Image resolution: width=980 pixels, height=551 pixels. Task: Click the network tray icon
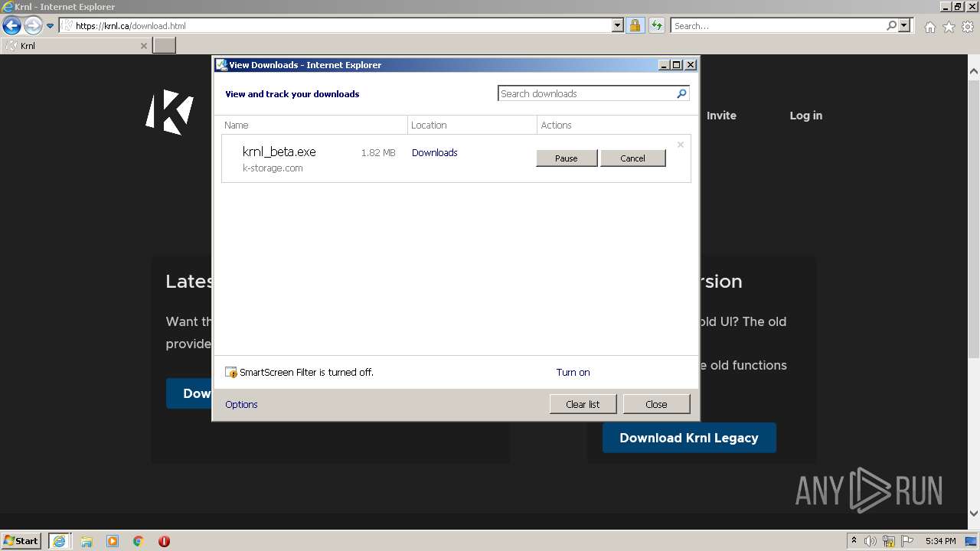pyautogui.click(x=890, y=541)
